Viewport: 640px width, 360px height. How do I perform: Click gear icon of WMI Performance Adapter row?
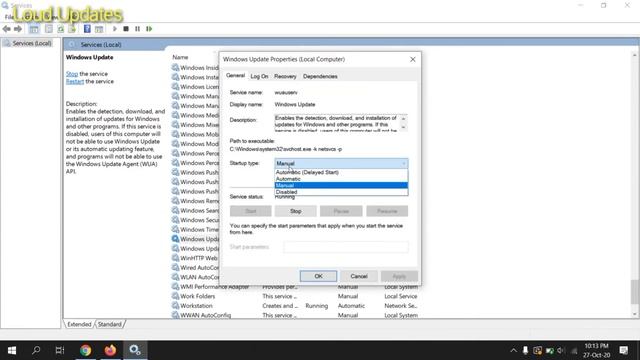(176, 287)
